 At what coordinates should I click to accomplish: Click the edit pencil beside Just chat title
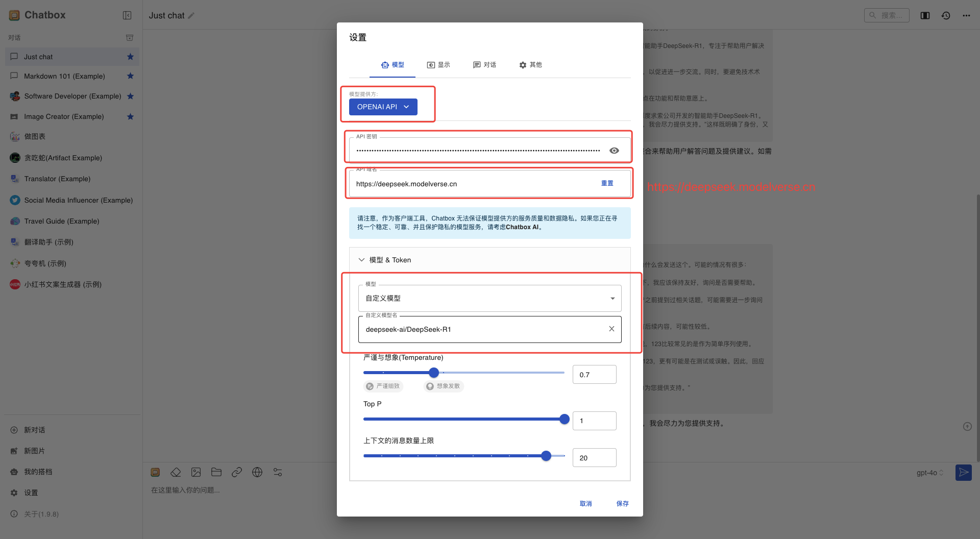(x=191, y=16)
